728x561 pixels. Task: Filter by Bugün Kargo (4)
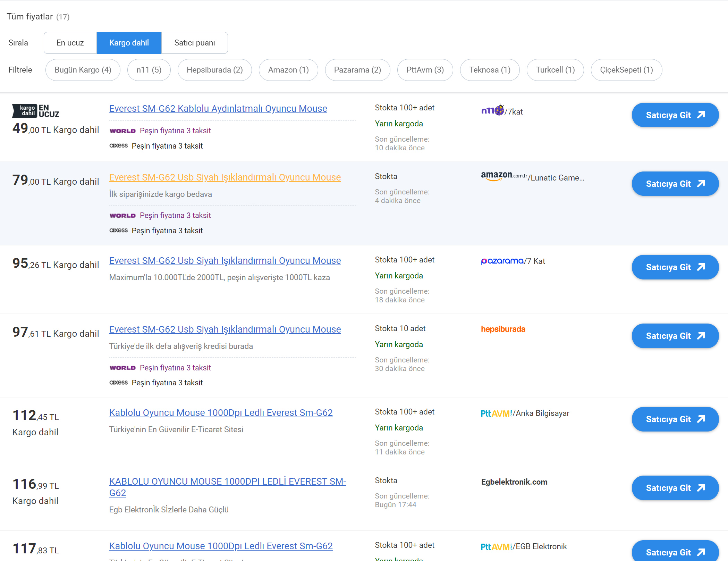[x=83, y=70]
